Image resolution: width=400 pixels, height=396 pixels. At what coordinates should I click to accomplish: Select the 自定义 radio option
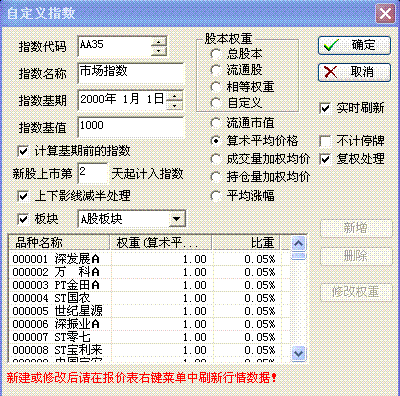[237, 103]
